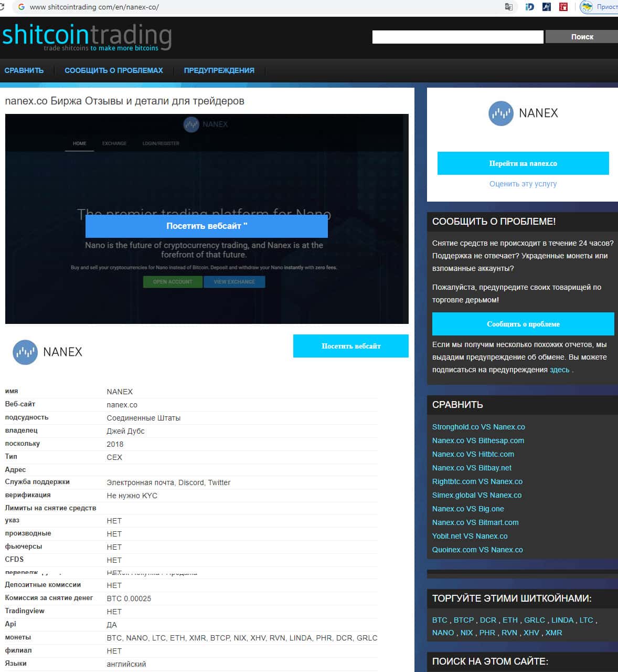Select the 'BTC 0.00025' withdrawal fee value

click(129, 598)
